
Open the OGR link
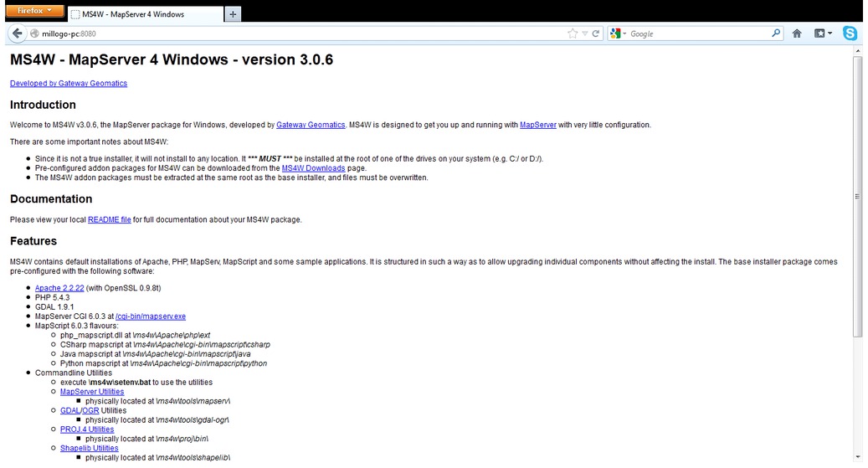pyautogui.click(x=90, y=410)
